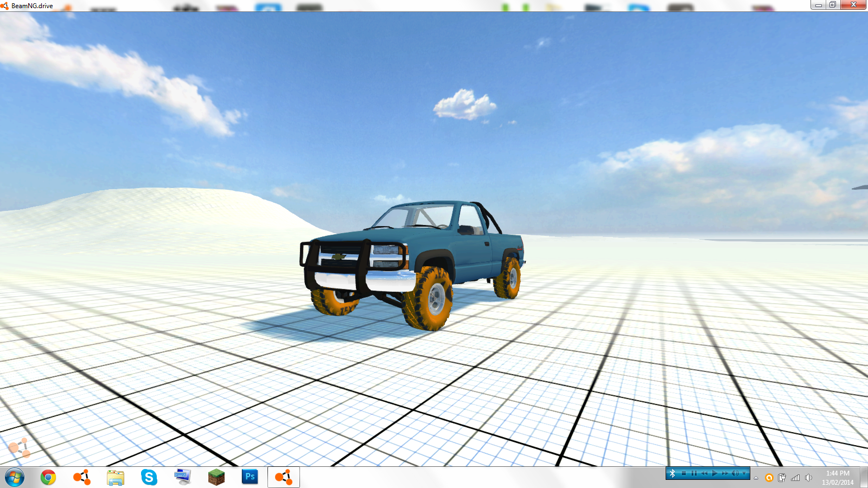
Task: Click the BeamNG logo in viewport corner
Action: point(19,447)
